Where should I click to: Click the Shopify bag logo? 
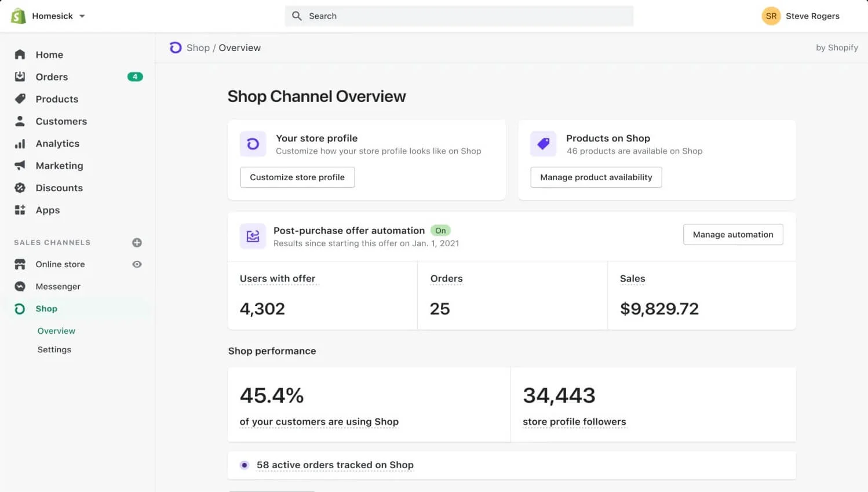(x=19, y=16)
